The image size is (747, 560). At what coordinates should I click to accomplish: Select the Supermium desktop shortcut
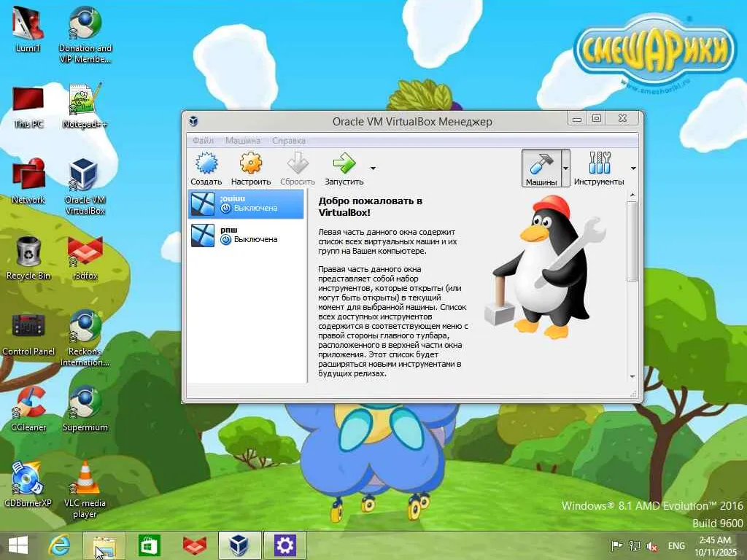pyautogui.click(x=85, y=409)
